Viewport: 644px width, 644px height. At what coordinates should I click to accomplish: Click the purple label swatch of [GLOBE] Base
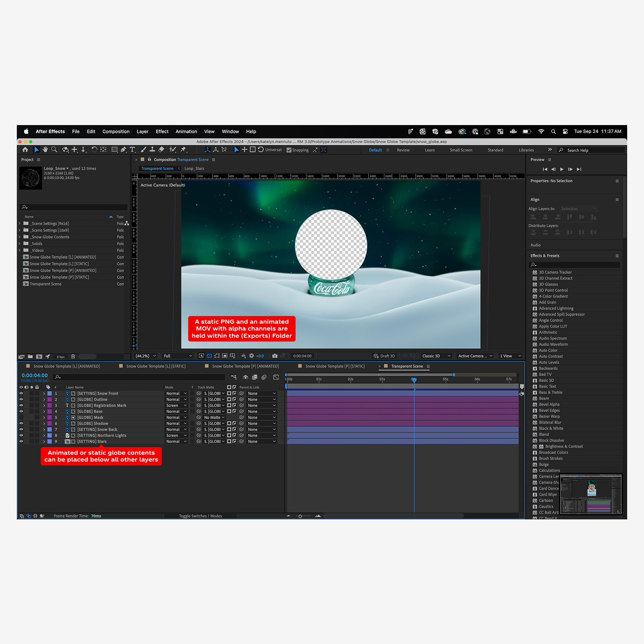pyautogui.click(x=50, y=412)
